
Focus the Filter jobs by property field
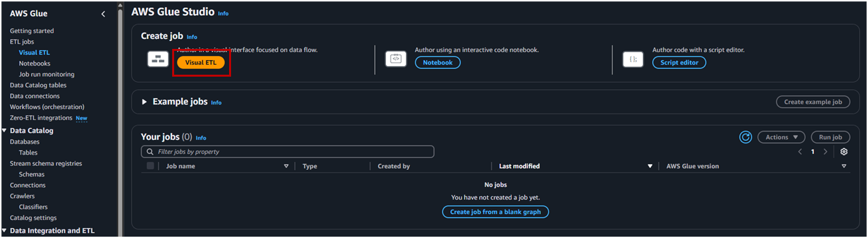pos(287,151)
